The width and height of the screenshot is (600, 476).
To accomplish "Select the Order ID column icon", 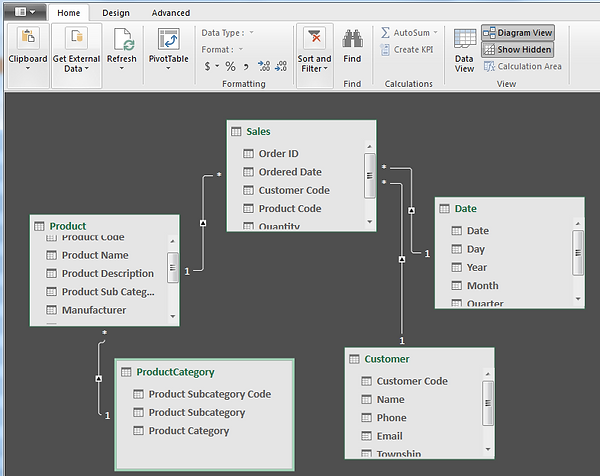I will point(248,153).
